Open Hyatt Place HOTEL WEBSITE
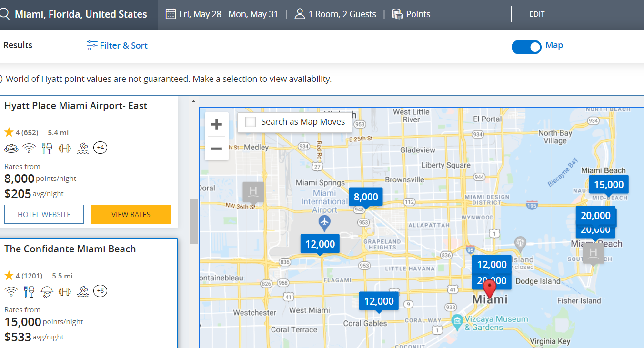 pyautogui.click(x=44, y=214)
